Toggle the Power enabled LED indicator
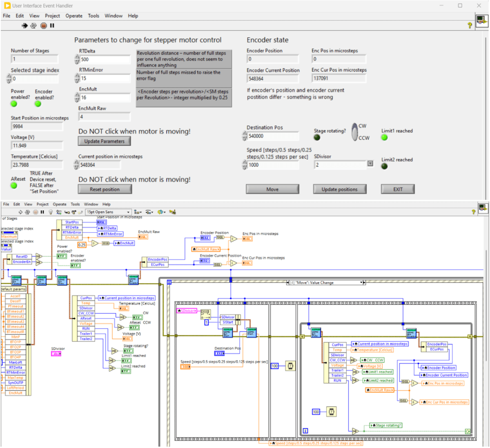Screen dimensions: 490x448 click(x=14, y=104)
